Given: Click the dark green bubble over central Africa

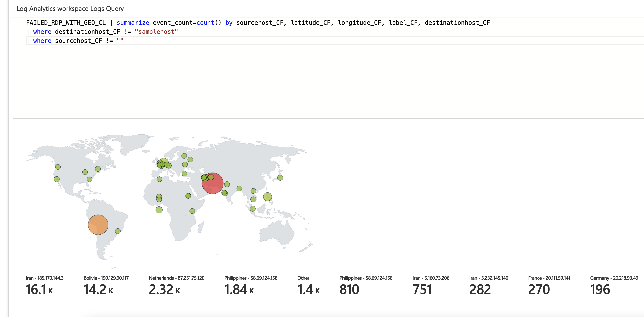Looking at the screenshot, I should [x=188, y=196].
